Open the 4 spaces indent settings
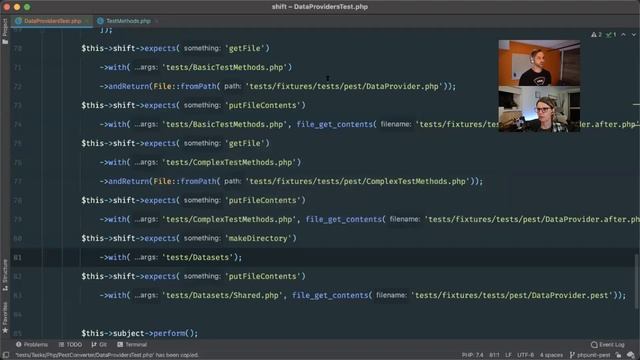This screenshot has height=360, width=640. click(551, 355)
